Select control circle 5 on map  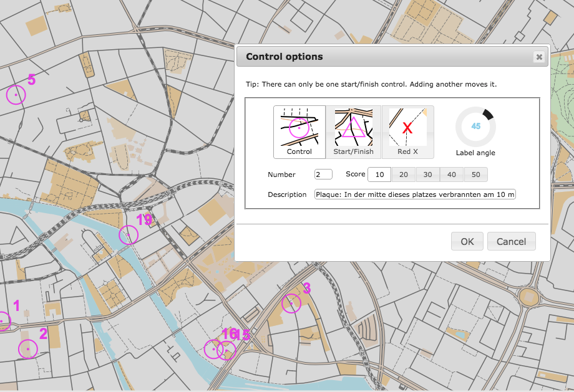click(16, 95)
